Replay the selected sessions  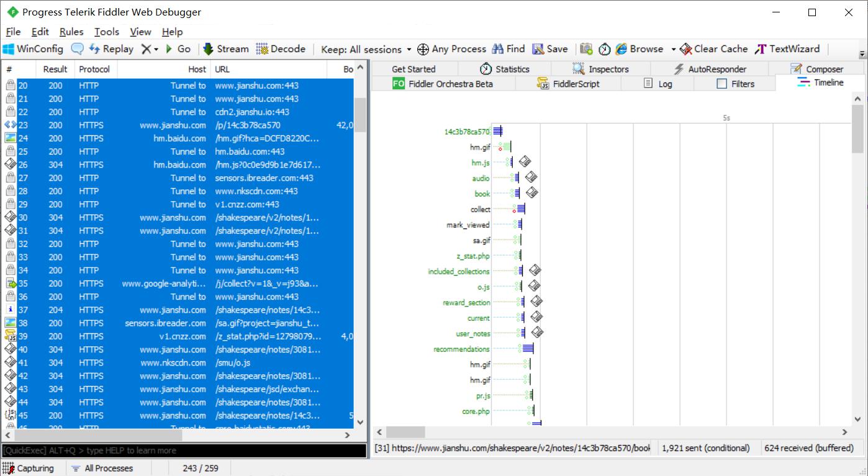[x=111, y=49]
